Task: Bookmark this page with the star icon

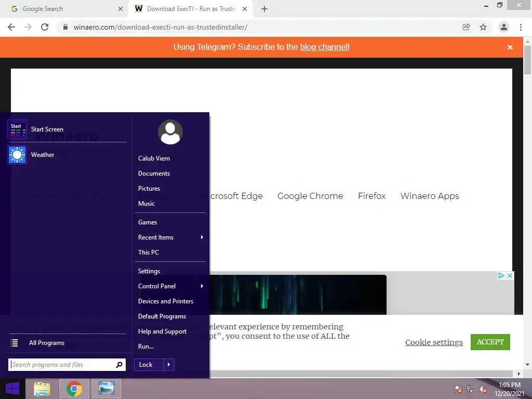Action: coord(483,27)
